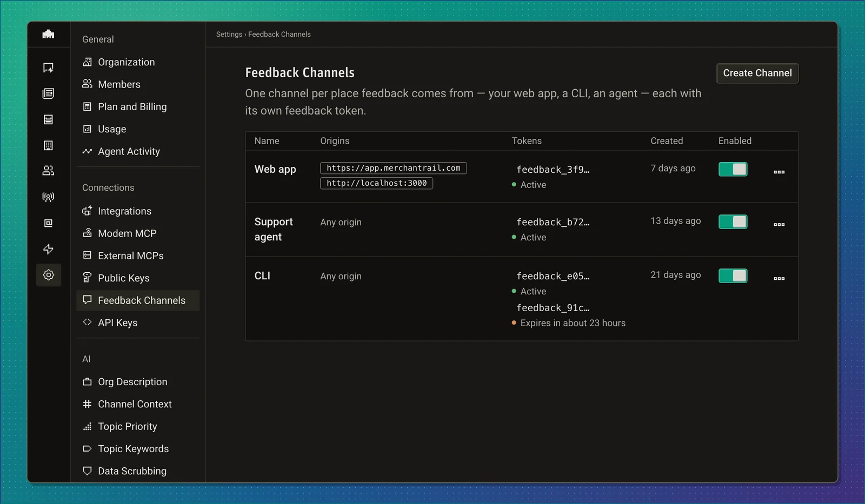Open the people icon in the left rail
This screenshot has width=865, height=504.
[x=48, y=171]
